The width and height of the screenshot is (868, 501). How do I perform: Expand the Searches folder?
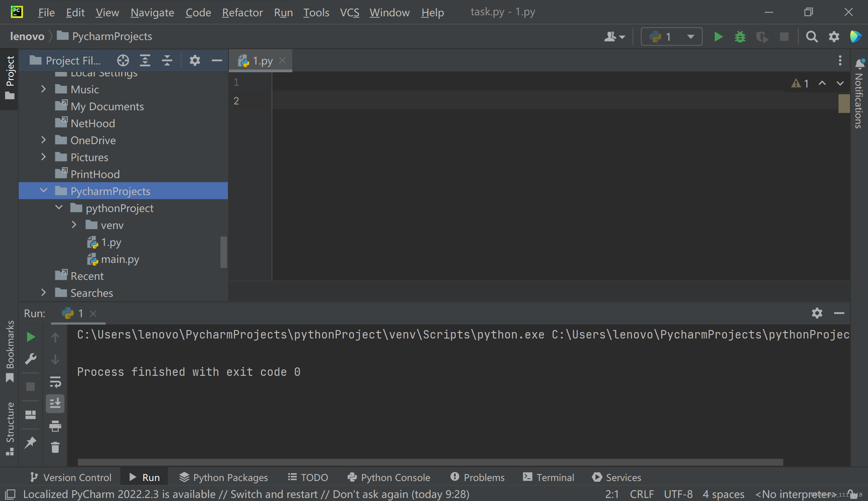point(43,292)
